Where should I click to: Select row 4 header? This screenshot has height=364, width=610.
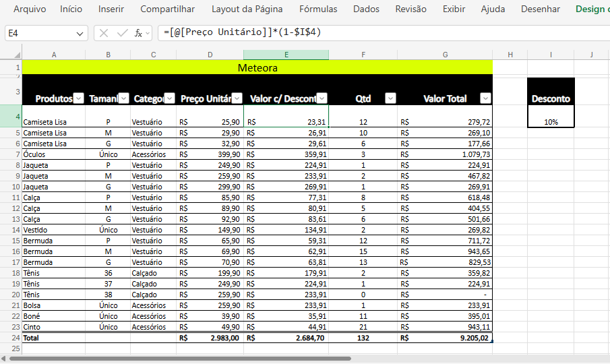11,116
